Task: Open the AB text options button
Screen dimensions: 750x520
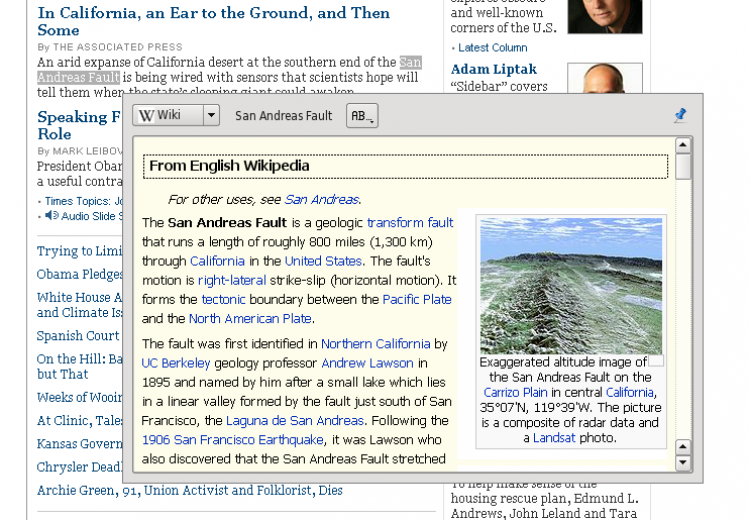Action: 362,116
